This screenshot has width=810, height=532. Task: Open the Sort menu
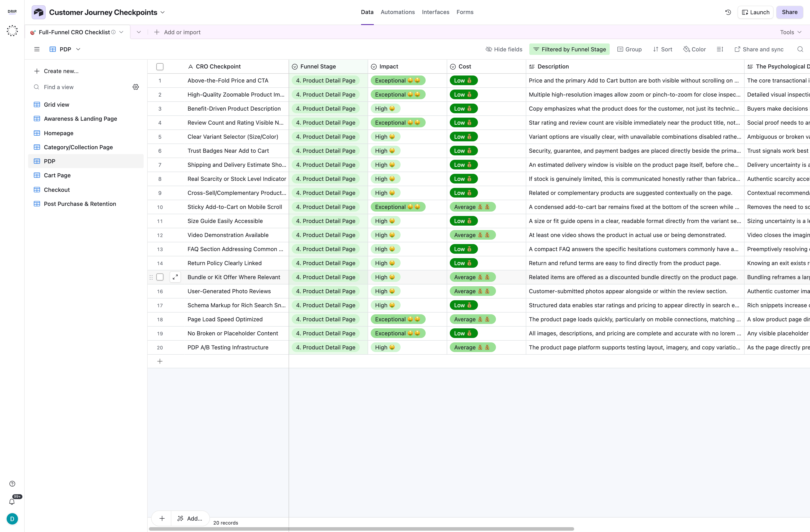tap(662, 49)
